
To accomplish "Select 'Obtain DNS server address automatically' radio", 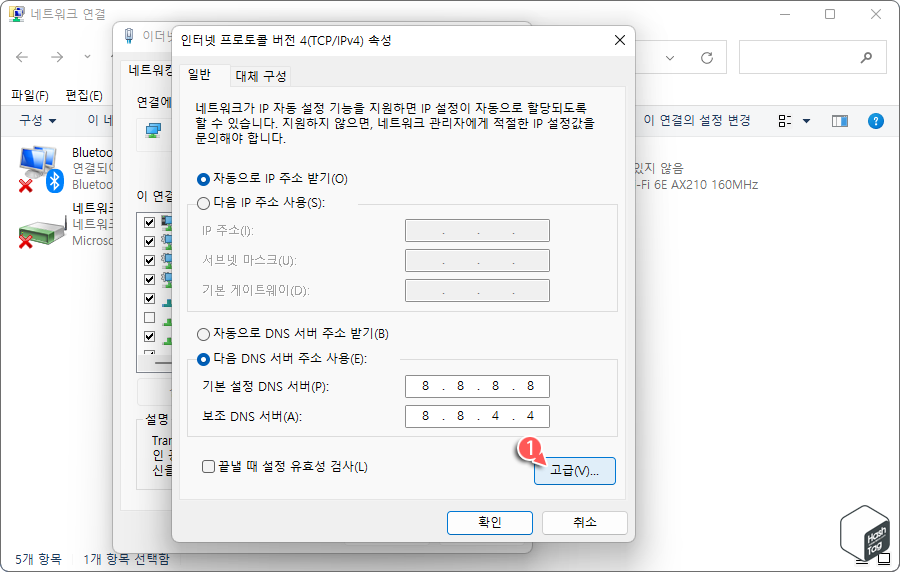I will point(203,334).
